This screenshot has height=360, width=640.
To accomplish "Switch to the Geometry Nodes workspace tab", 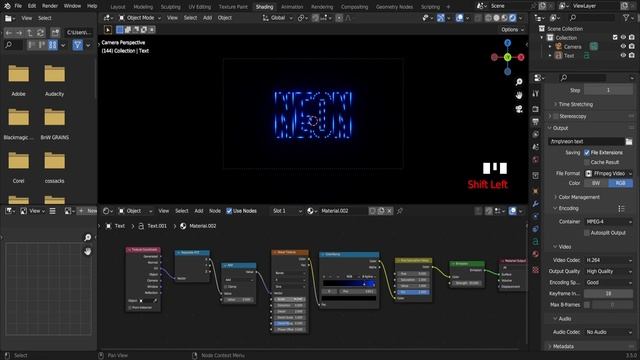I will tap(394, 7).
